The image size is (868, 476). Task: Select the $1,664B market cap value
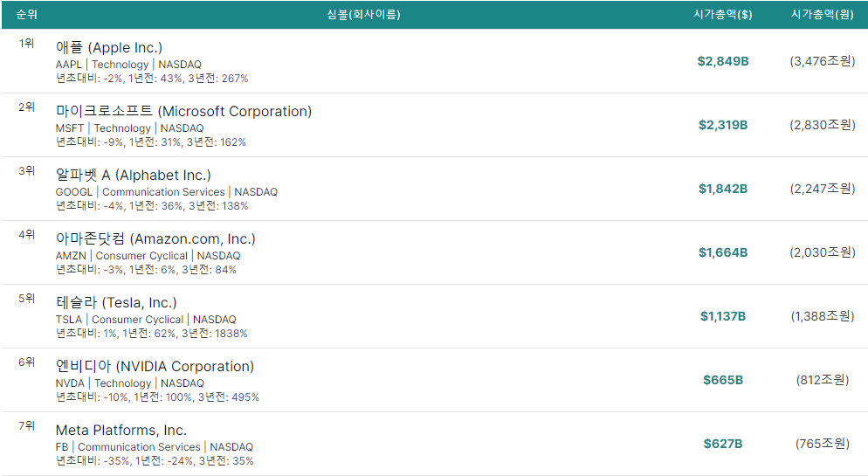pyautogui.click(x=723, y=252)
